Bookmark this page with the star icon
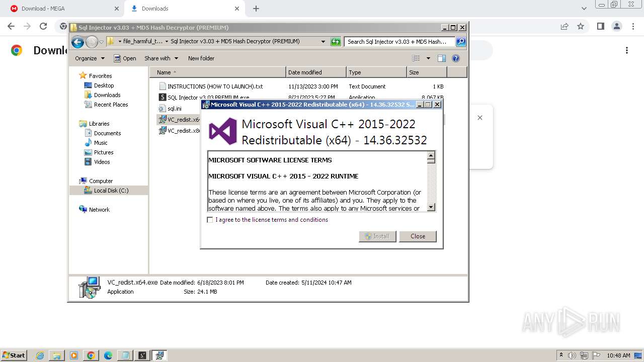Viewport: 644px width, 362px height. 581,26
